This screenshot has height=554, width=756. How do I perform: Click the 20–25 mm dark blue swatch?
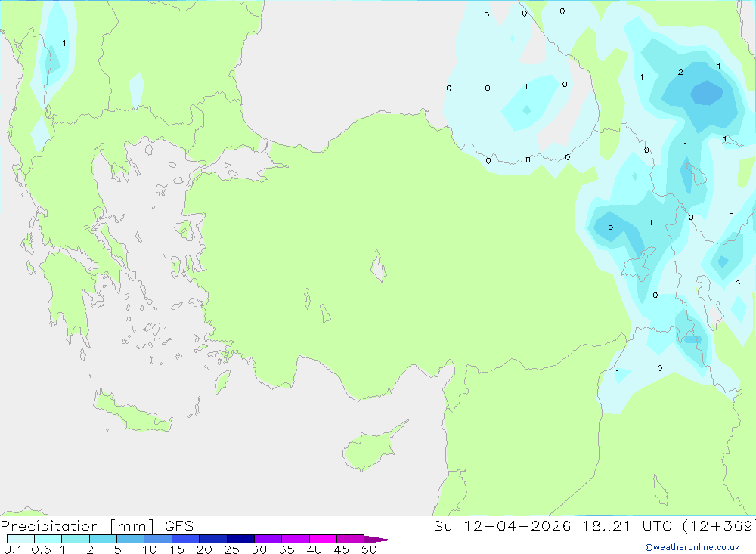[213, 539]
